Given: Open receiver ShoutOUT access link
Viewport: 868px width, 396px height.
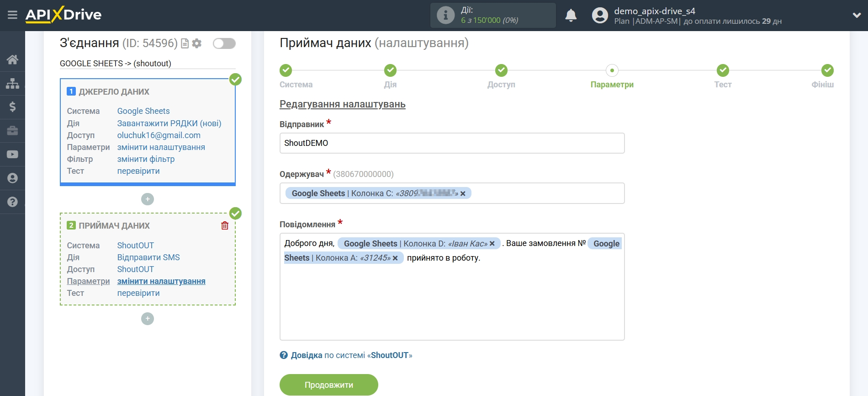Looking at the screenshot, I should 135,269.
